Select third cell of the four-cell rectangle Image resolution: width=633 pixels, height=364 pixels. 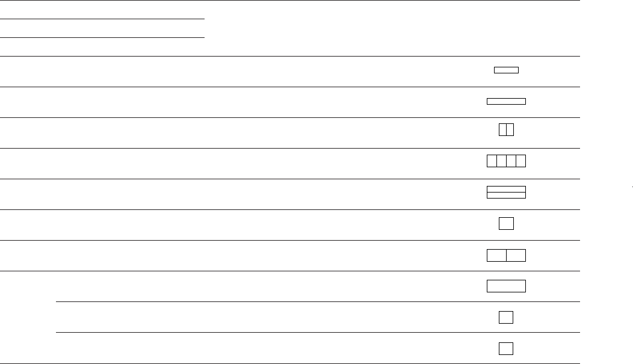click(x=511, y=161)
